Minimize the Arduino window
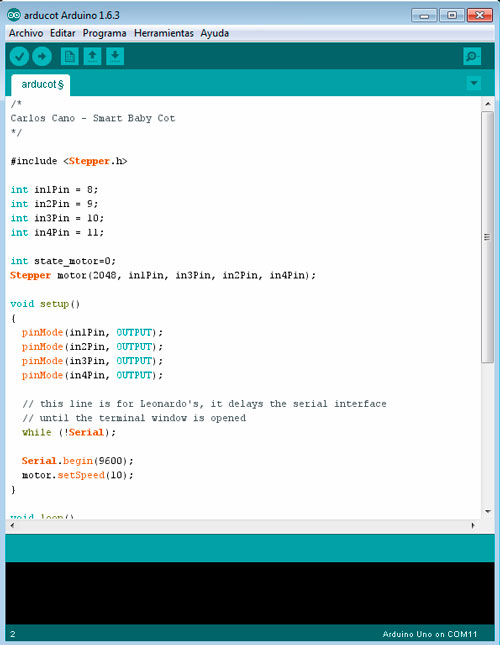The image size is (500, 645). point(424,15)
